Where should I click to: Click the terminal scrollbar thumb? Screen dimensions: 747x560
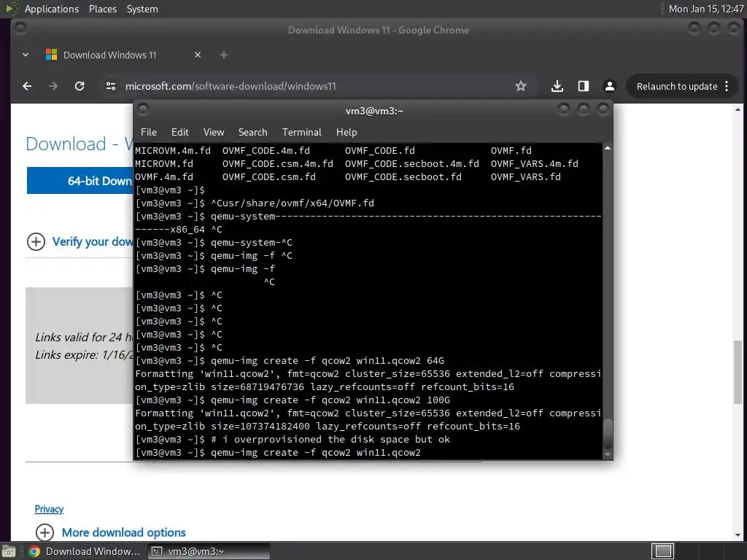[608, 433]
